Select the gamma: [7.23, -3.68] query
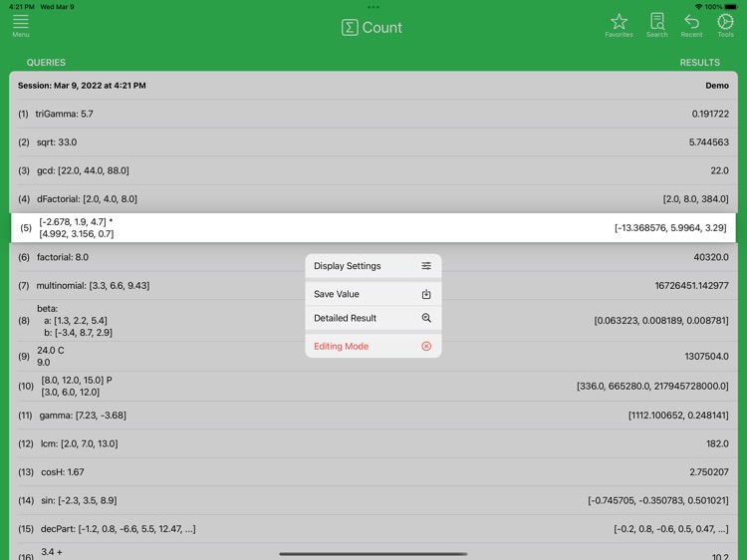This screenshot has width=747, height=560. pos(373,416)
